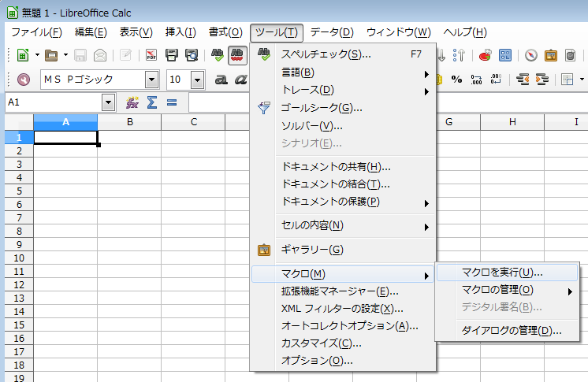Choose カスタマイズ(C)... menu entry

pyautogui.click(x=343, y=343)
